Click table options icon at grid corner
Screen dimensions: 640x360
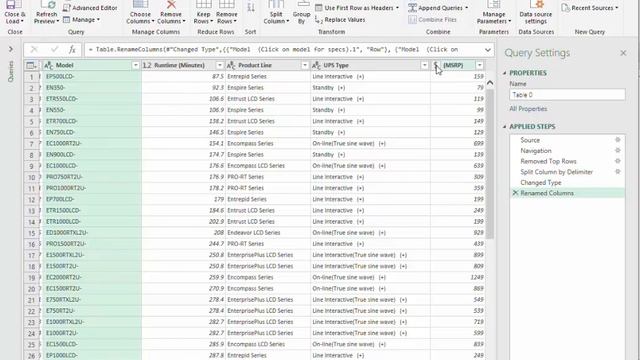[31, 65]
